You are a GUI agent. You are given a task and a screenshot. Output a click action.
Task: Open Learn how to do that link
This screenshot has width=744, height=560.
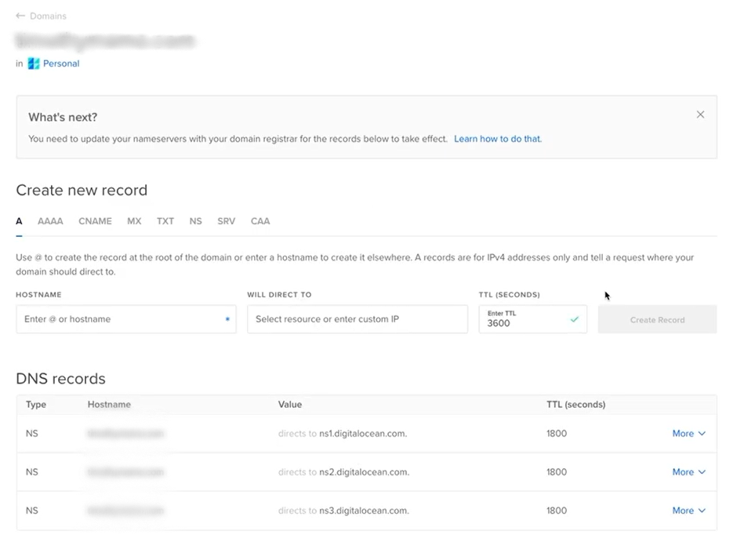[498, 139]
